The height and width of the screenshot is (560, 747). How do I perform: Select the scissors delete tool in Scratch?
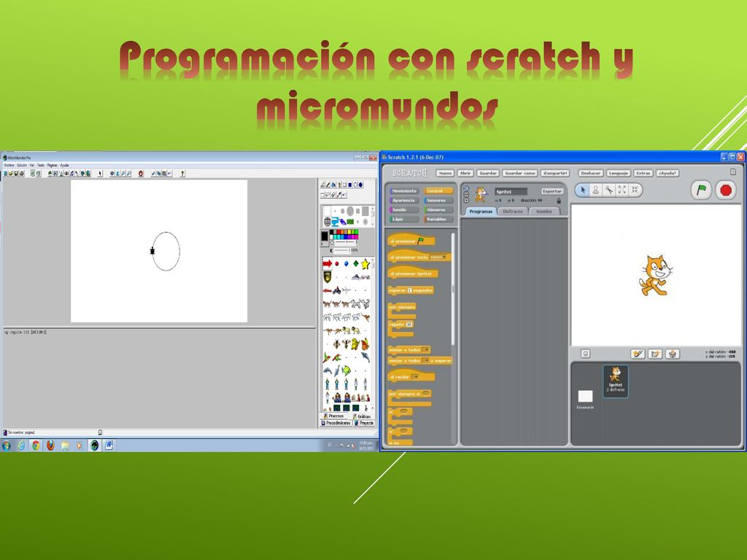pyautogui.click(x=609, y=190)
